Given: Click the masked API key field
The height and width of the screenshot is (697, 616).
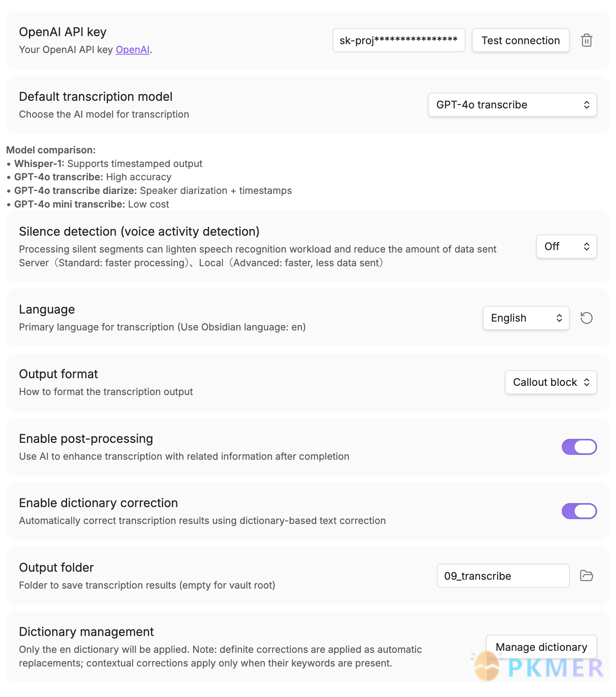Looking at the screenshot, I should tap(399, 40).
